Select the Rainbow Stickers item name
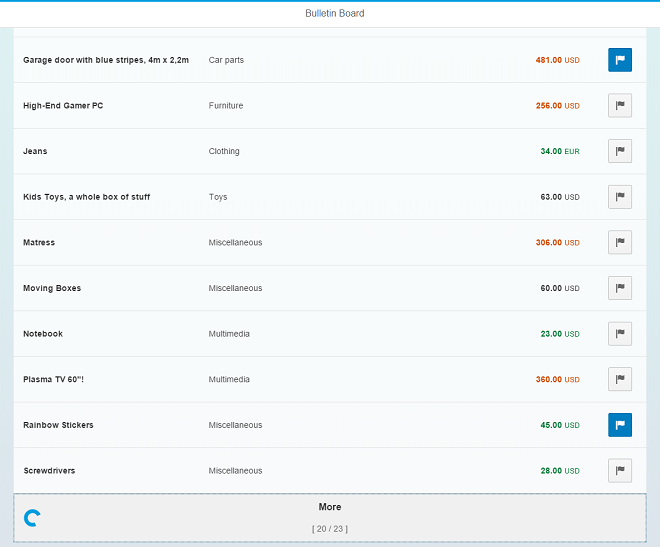Screen dimensions: 660x547 58,425
